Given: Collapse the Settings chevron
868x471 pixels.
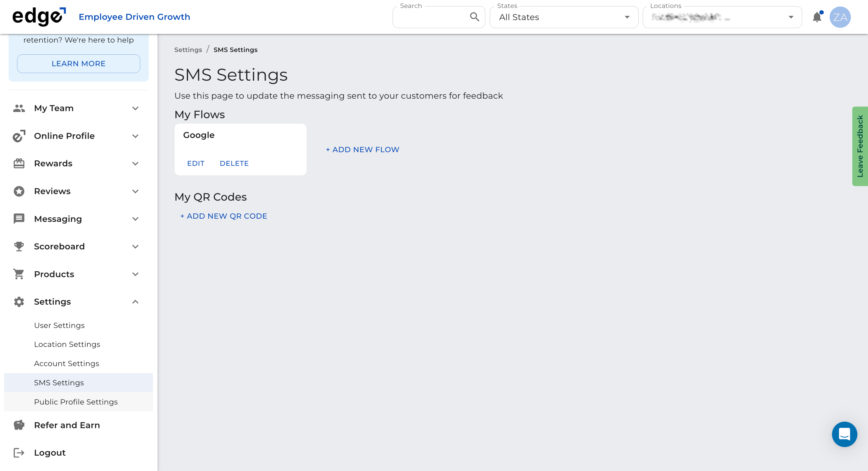Looking at the screenshot, I should point(136,302).
